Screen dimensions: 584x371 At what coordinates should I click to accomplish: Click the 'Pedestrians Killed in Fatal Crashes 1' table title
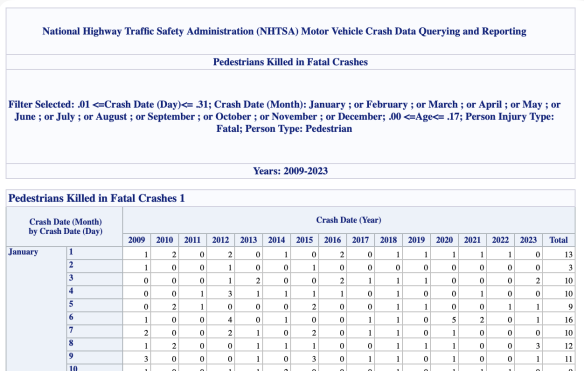coord(96,198)
